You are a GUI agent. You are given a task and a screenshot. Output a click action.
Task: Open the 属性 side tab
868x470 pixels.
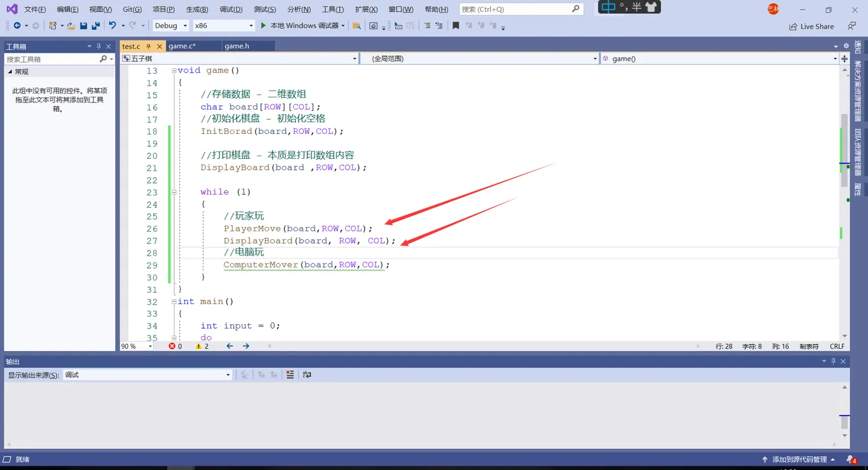click(858, 189)
